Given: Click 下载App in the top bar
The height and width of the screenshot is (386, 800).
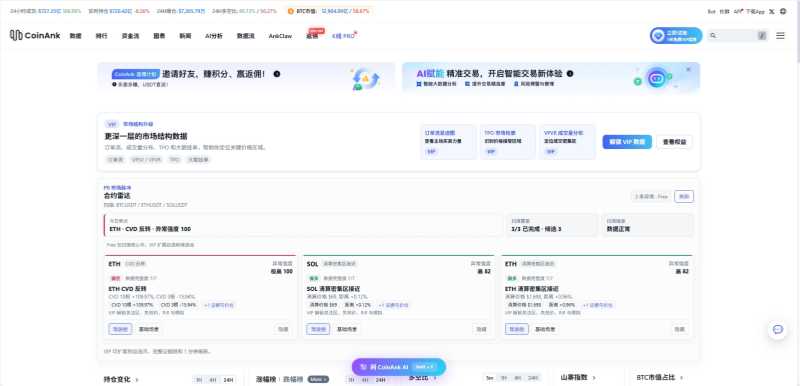Looking at the screenshot, I should tap(755, 11).
